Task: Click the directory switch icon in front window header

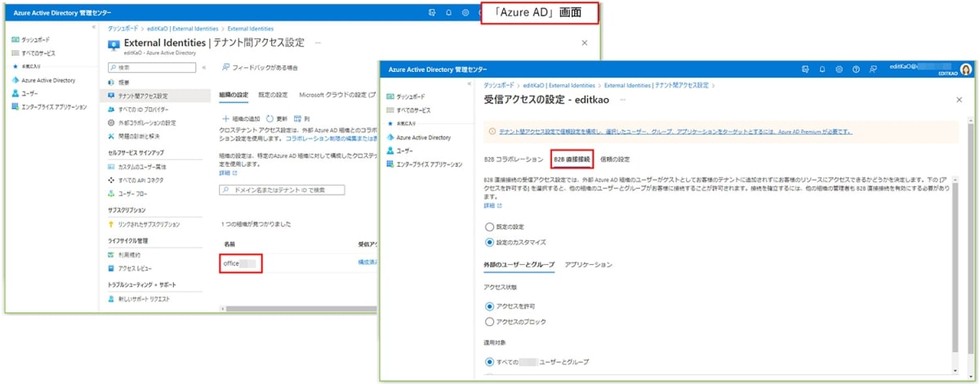Action: [805, 69]
